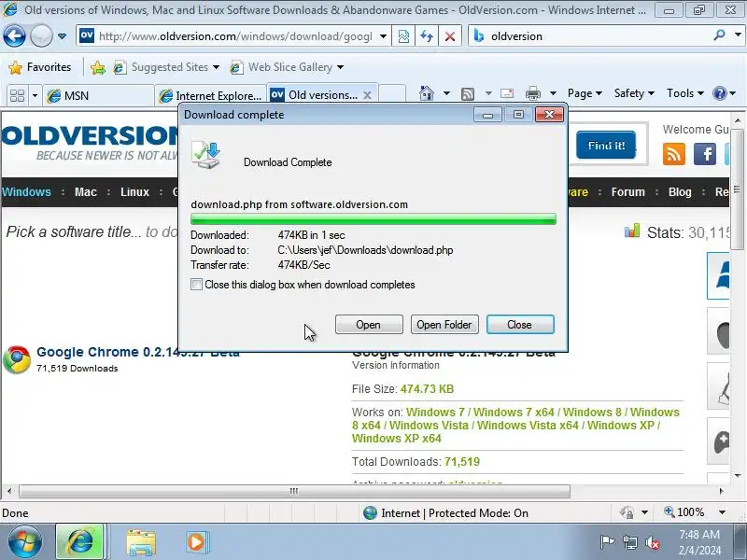Click the game controller sidebar icon
The width and height of the screenshot is (747, 560).
pos(720,441)
